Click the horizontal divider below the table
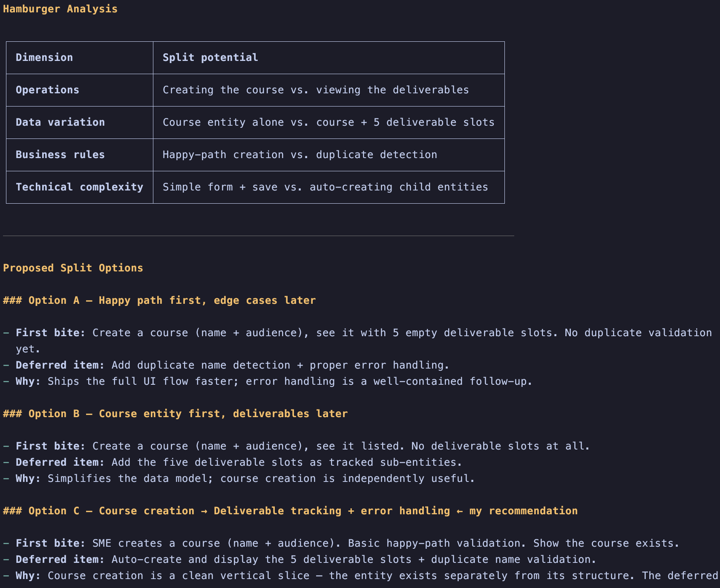Viewport: 720px width, 588px height. [x=259, y=236]
